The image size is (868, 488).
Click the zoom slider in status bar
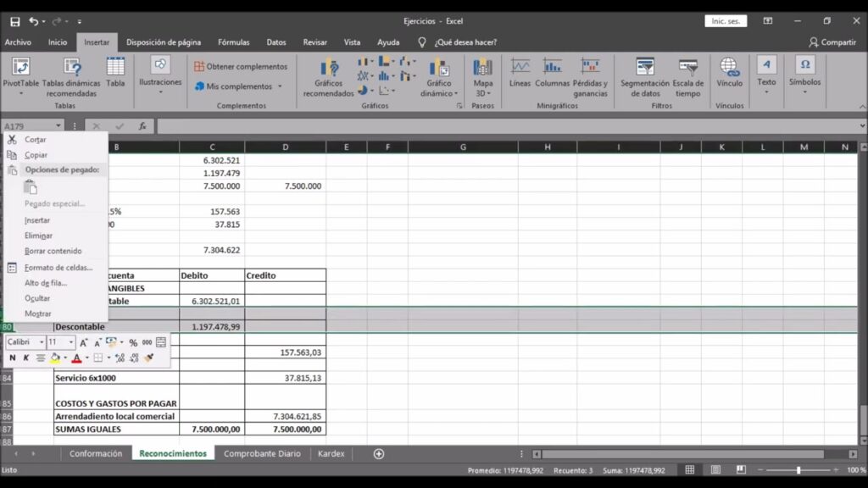click(798, 469)
